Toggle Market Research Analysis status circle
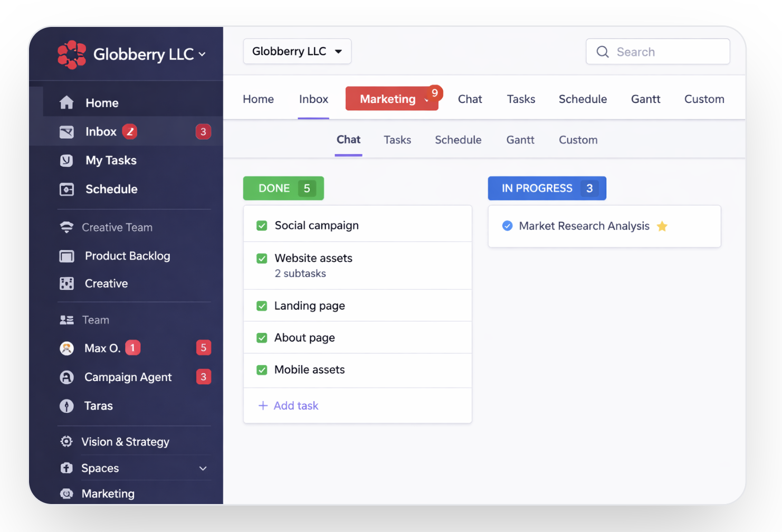Screen dimensions: 782x532 click(507, 226)
